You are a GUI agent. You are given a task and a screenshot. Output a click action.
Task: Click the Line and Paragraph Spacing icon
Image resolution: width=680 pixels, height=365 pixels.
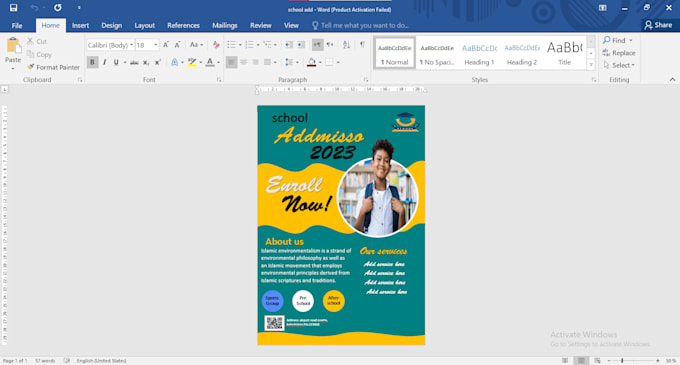pos(289,62)
